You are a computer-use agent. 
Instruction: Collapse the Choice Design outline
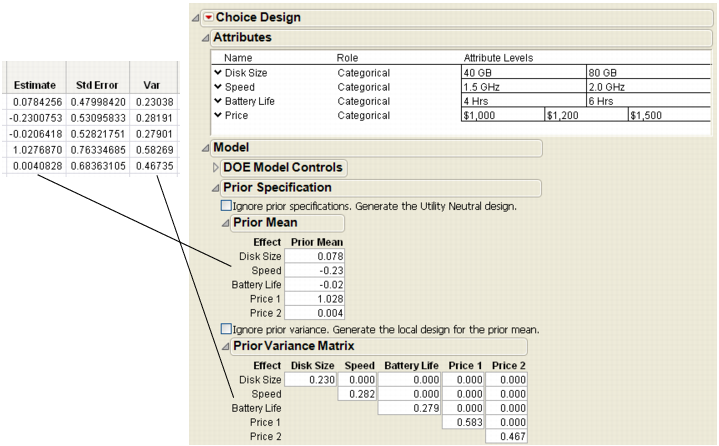pos(196,17)
